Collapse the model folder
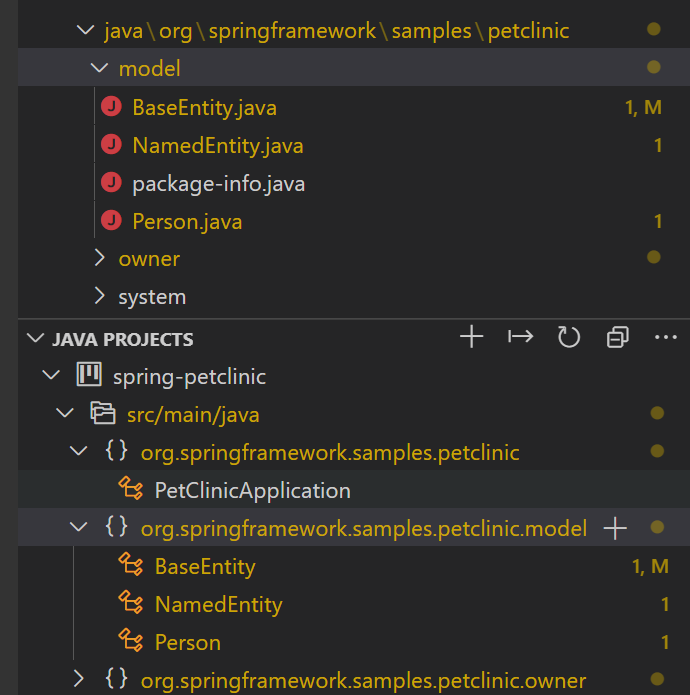This screenshot has width=690, height=695. pyautogui.click(x=98, y=69)
